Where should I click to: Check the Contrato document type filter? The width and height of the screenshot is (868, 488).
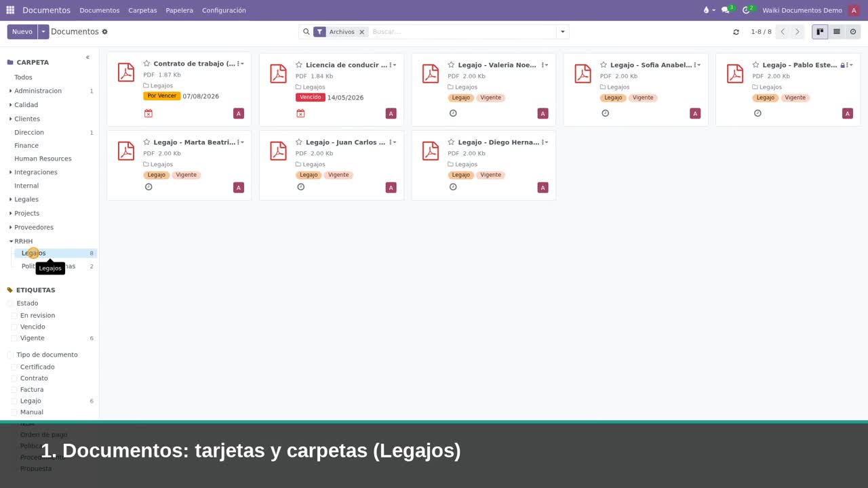pos(14,378)
